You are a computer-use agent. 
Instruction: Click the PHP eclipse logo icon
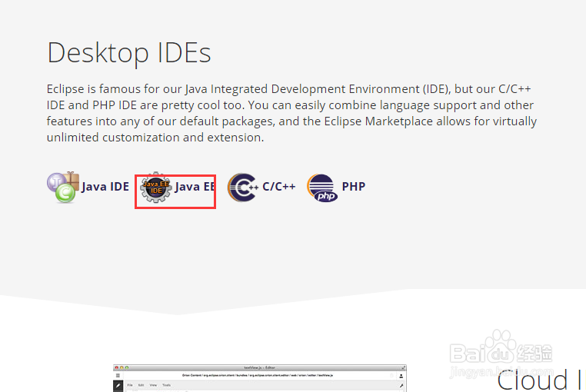tap(322, 188)
